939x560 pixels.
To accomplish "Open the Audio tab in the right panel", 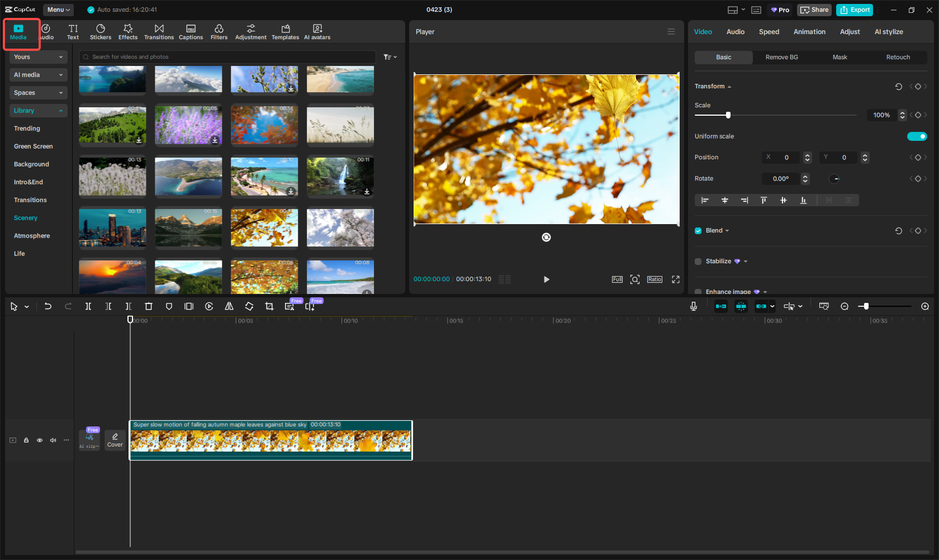I will 735,32.
